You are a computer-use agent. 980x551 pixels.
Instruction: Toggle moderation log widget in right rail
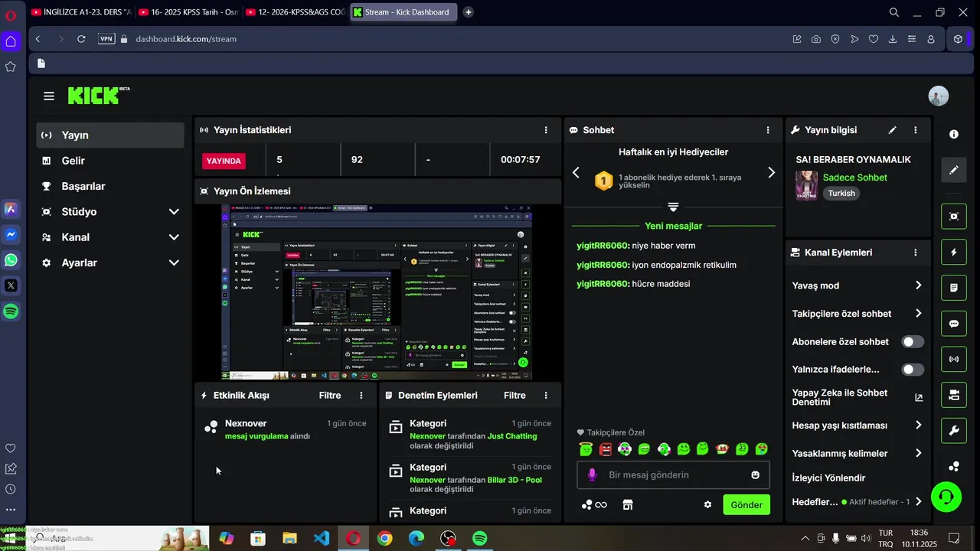pyautogui.click(x=954, y=288)
